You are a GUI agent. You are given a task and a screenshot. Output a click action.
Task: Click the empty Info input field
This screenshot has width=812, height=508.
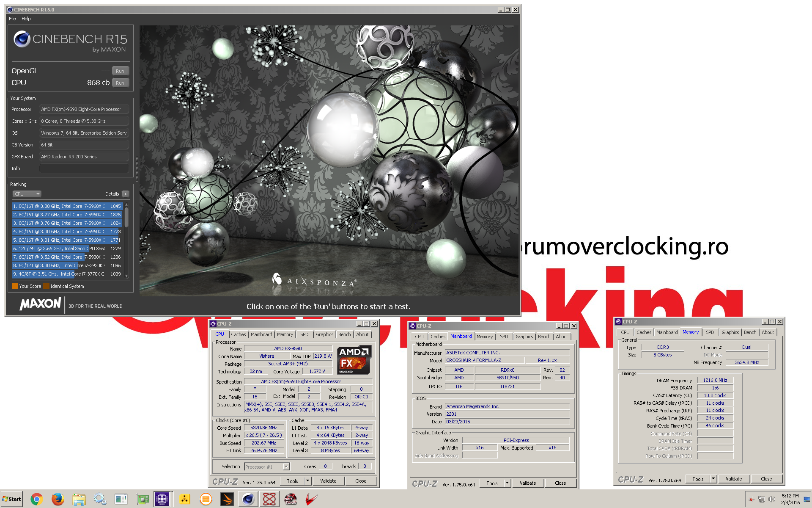click(x=84, y=168)
